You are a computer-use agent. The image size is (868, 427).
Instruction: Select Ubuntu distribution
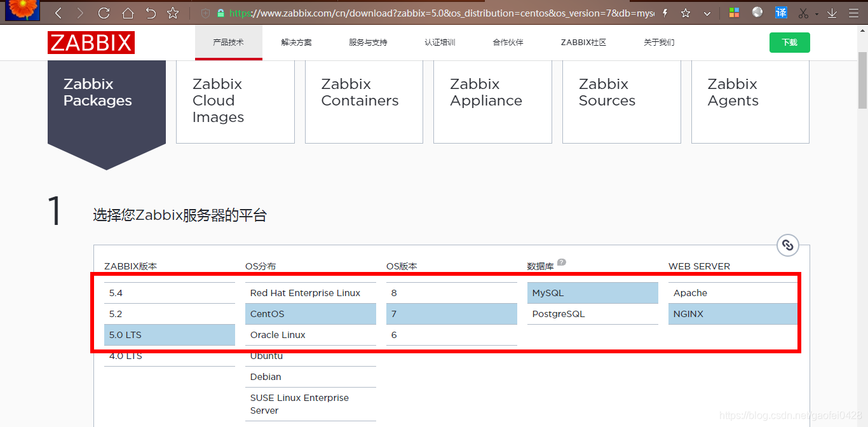click(x=311, y=356)
